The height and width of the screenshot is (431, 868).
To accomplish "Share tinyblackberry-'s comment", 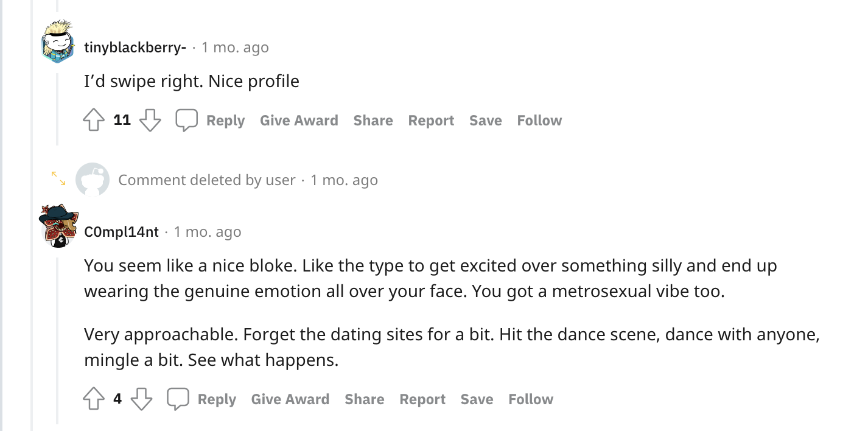I will point(373,121).
